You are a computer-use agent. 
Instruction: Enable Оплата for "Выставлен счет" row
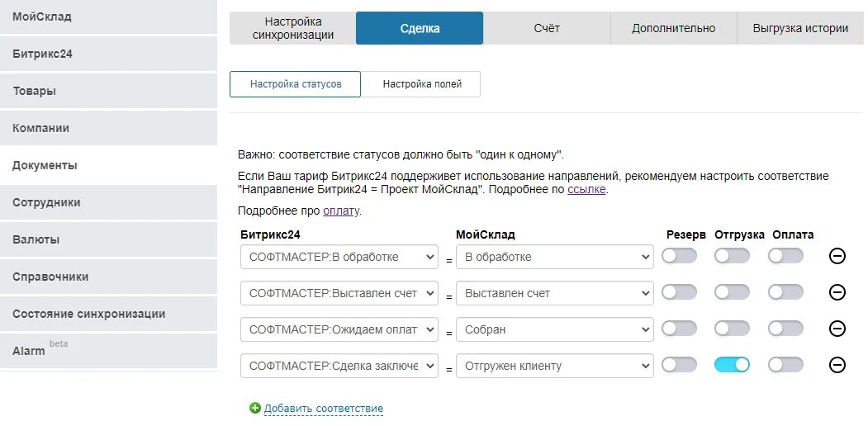pos(785,292)
